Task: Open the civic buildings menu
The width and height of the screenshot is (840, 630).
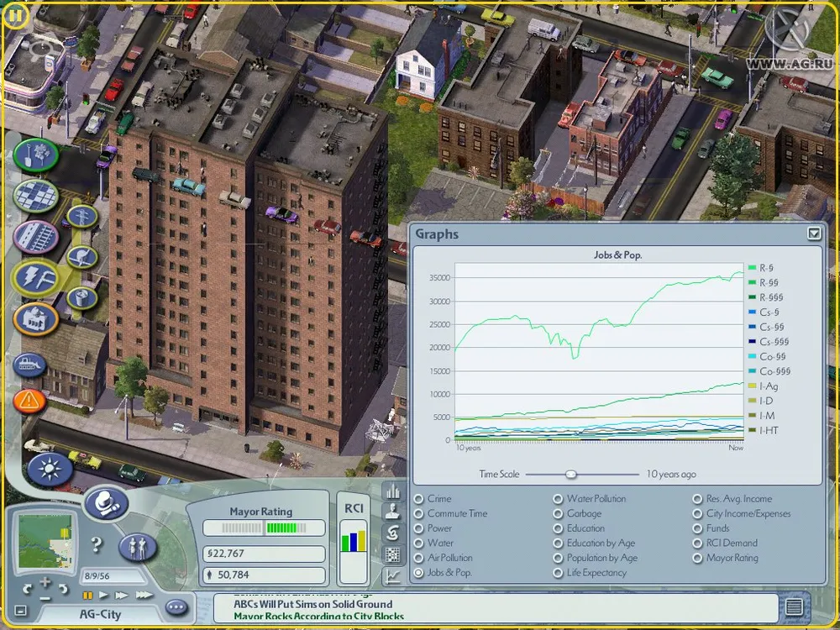Action: pos(35,319)
